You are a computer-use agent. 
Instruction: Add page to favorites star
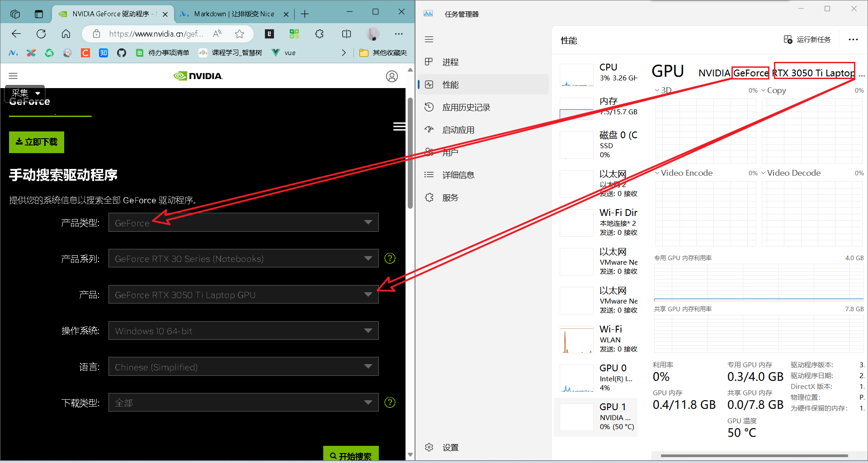pos(240,34)
